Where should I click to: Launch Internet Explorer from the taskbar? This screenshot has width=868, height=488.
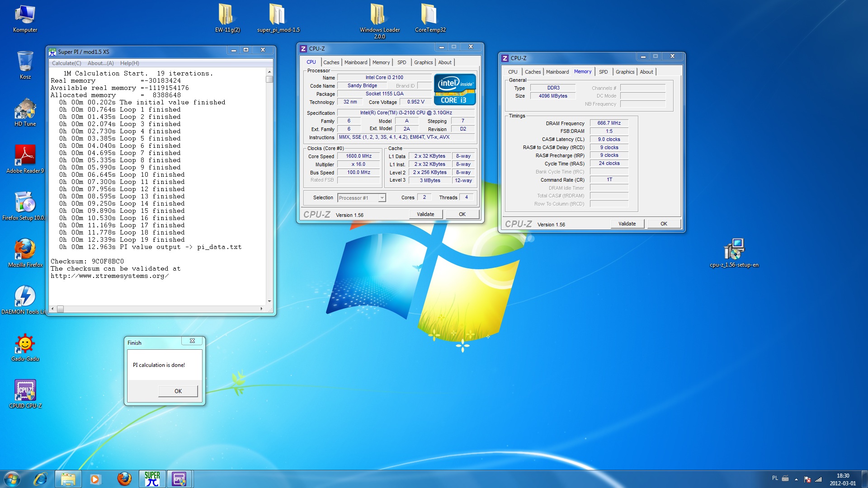click(41, 479)
